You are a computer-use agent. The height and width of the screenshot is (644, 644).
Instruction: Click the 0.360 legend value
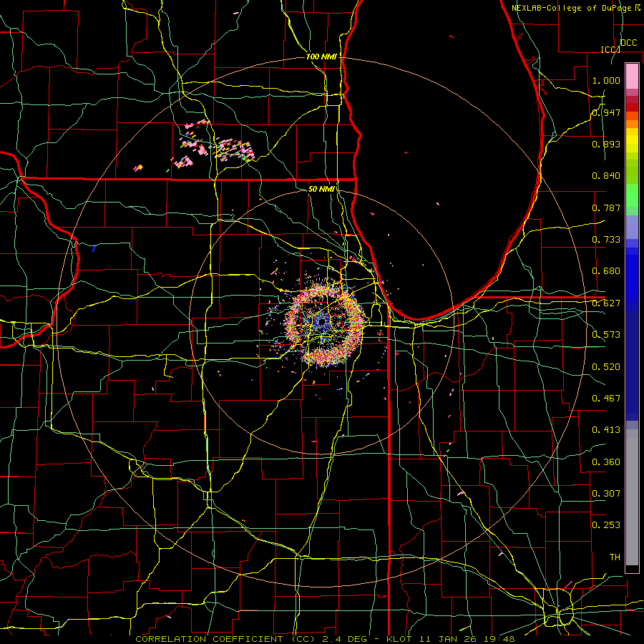(606, 462)
